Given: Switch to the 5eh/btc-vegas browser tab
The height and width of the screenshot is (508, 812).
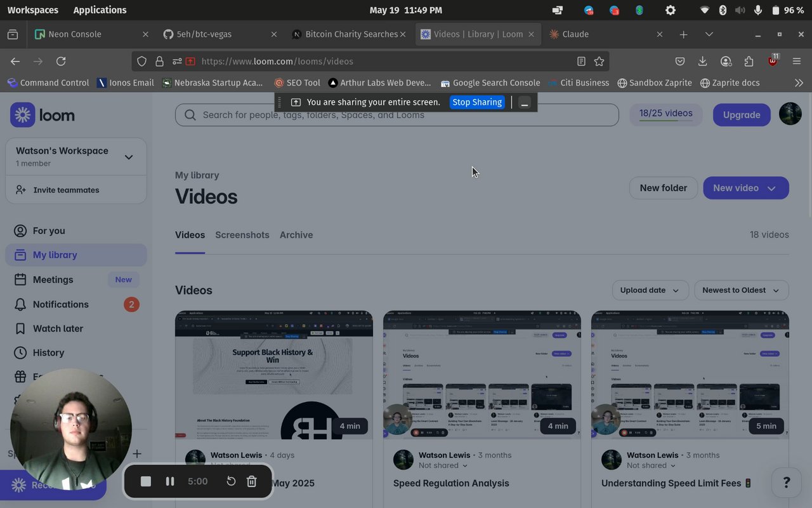Looking at the screenshot, I should click(220, 34).
